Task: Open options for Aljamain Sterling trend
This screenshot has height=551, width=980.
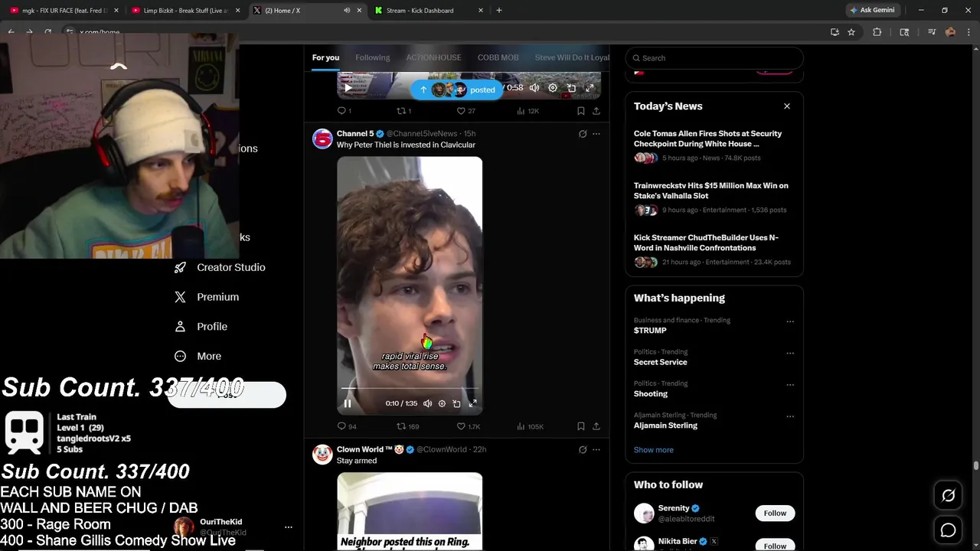Action: pos(790,416)
